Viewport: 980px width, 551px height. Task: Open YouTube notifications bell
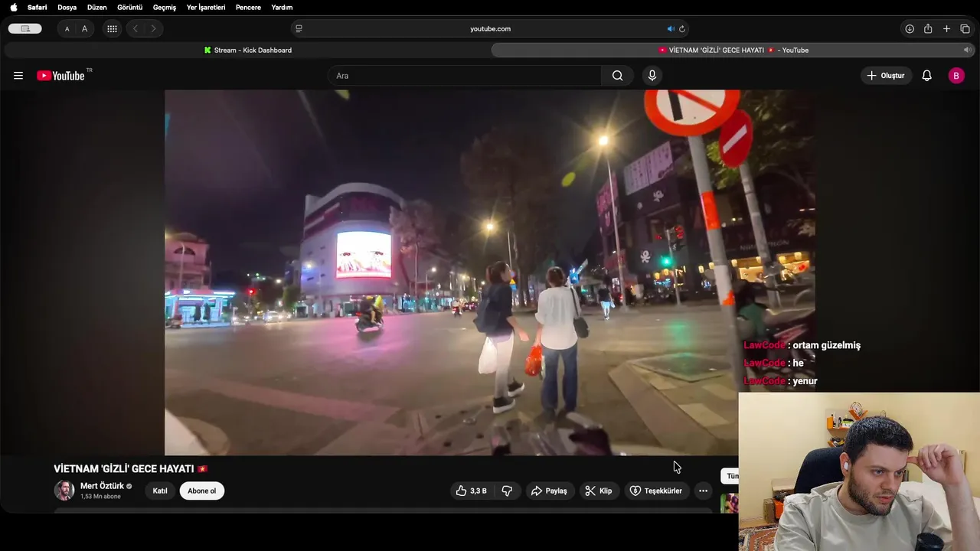pyautogui.click(x=926, y=76)
